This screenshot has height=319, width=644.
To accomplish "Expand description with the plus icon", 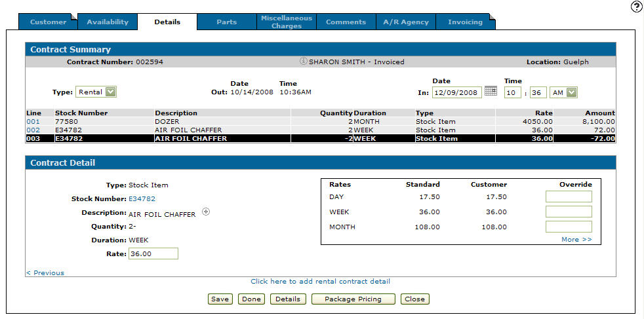I will [205, 212].
